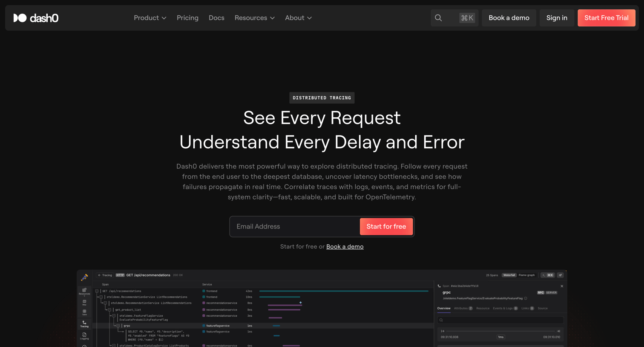
Task: Click the HTTP badge beside GET /api/recommendations
Action: click(x=120, y=275)
